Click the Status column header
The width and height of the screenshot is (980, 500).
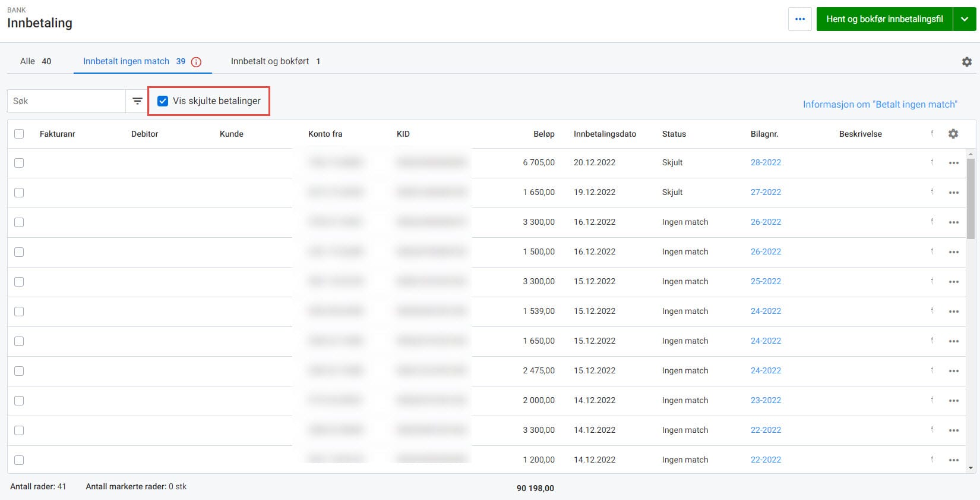674,134
